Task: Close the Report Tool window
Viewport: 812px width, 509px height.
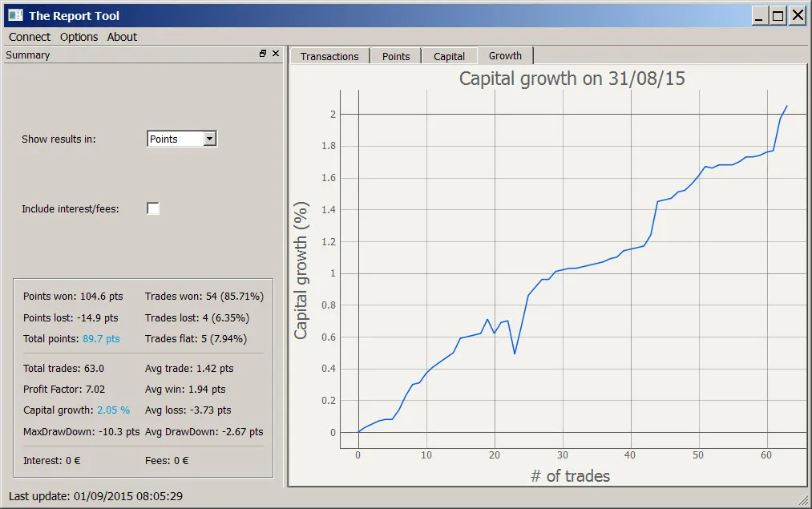Action: coord(798,15)
